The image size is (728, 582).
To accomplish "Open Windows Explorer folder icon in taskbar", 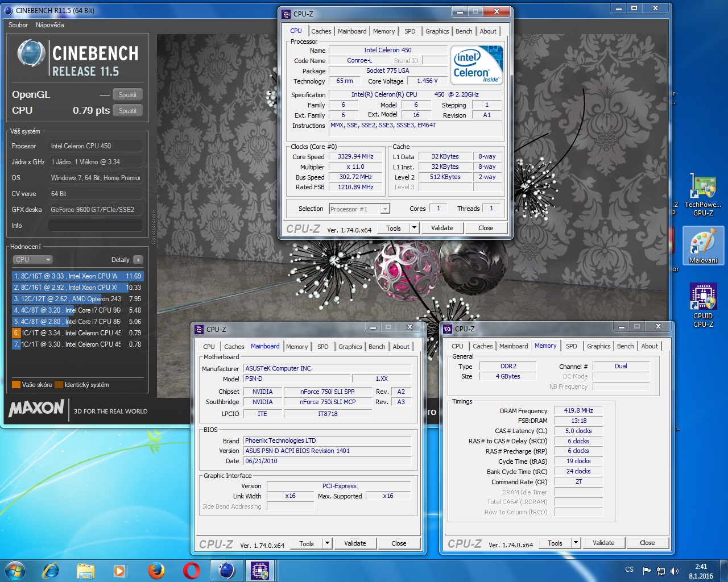I will click(86, 570).
